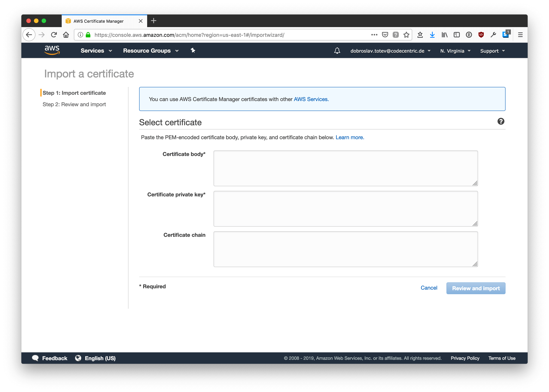
Task: Reload the page with the refresh icon
Action: tap(54, 35)
